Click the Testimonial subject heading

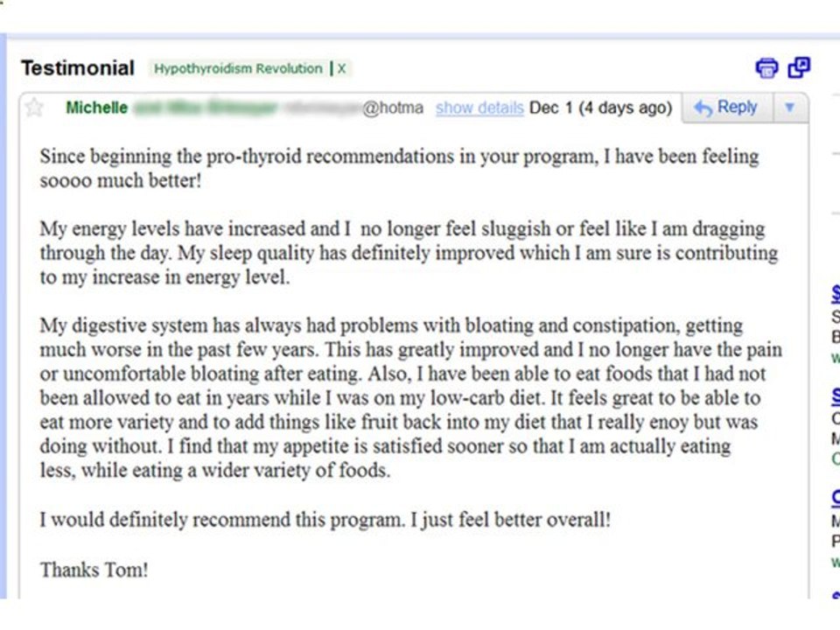(78, 68)
